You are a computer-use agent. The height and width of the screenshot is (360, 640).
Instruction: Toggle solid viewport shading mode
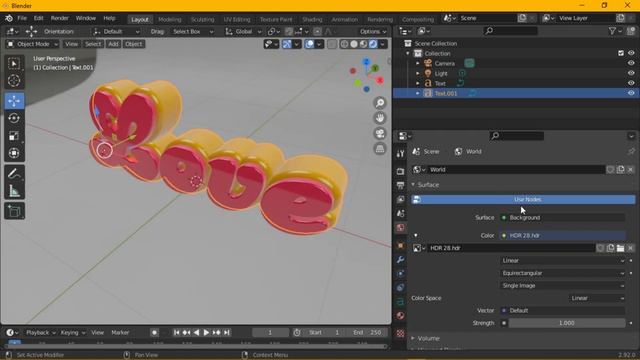click(x=354, y=44)
